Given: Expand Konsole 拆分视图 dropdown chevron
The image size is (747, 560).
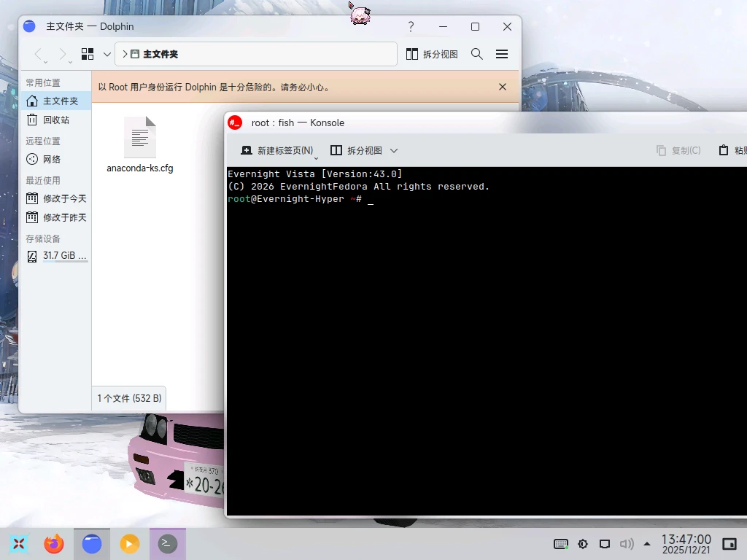Looking at the screenshot, I should tap(393, 150).
